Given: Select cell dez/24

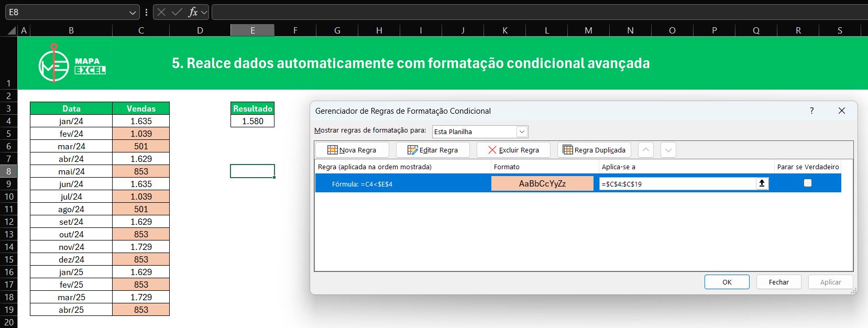Looking at the screenshot, I should click(x=71, y=259).
